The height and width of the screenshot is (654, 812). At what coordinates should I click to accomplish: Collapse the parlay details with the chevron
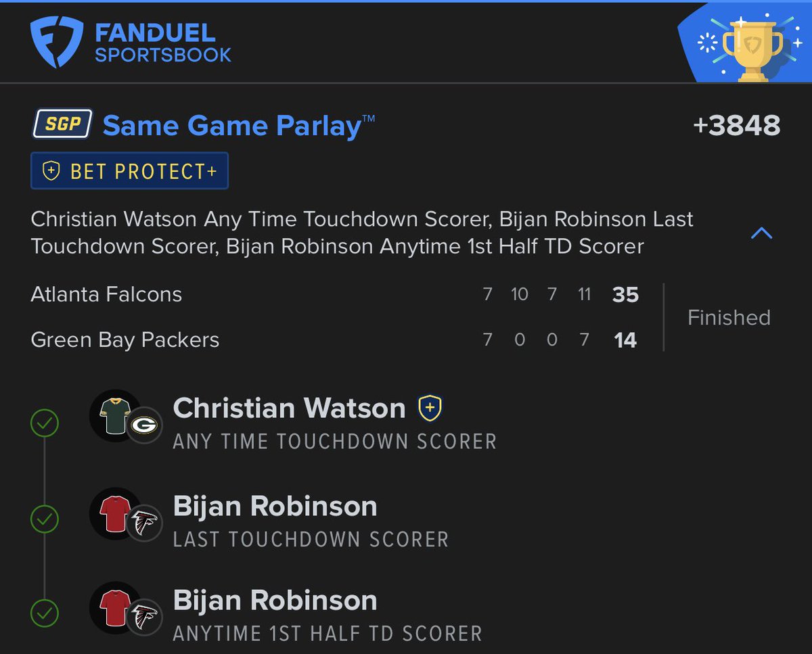tap(762, 233)
